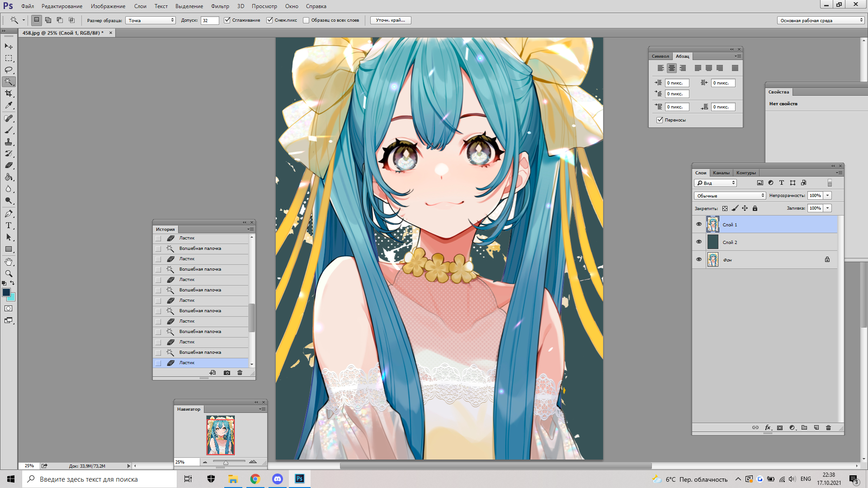Delete current state in History panel
Screen dimensions: 868x488
tap(240, 373)
